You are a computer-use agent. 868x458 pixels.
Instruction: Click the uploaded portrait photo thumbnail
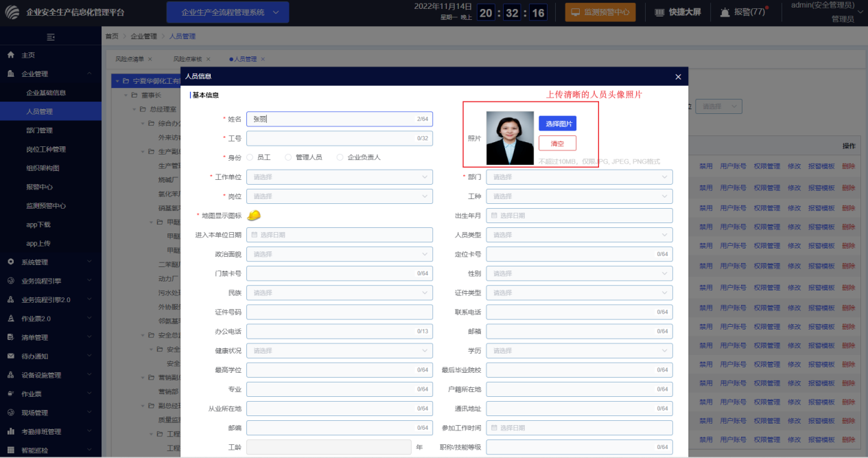(510, 138)
